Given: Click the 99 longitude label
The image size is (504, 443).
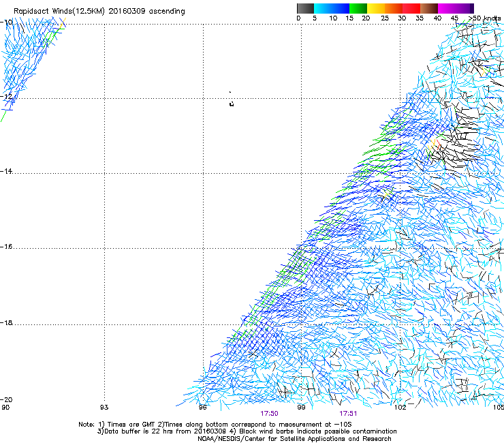Looking at the screenshot, I should click(301, 408).
